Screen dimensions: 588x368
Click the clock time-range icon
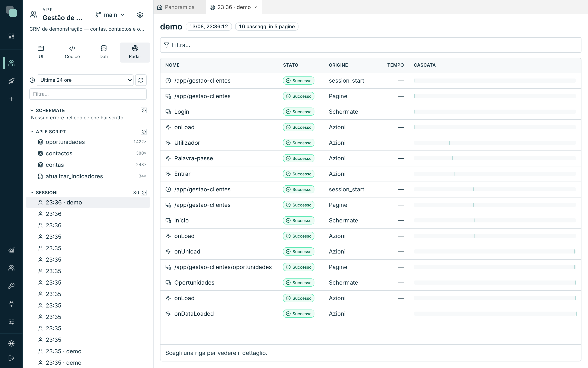(x=32, y=80)
